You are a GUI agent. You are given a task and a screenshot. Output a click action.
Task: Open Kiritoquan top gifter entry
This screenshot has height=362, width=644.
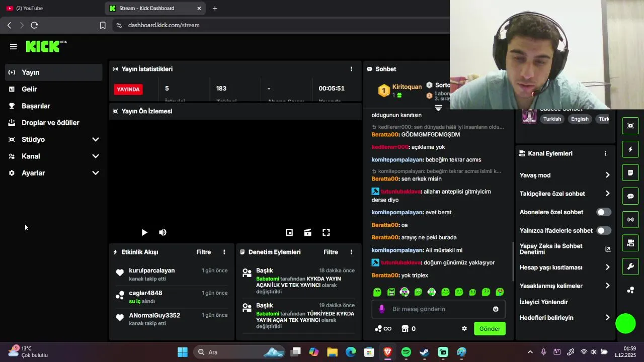[x=399, y=90]
